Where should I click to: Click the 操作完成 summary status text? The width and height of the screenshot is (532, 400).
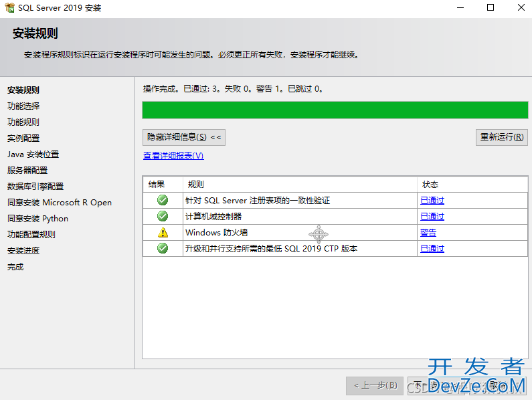[233, 89]
